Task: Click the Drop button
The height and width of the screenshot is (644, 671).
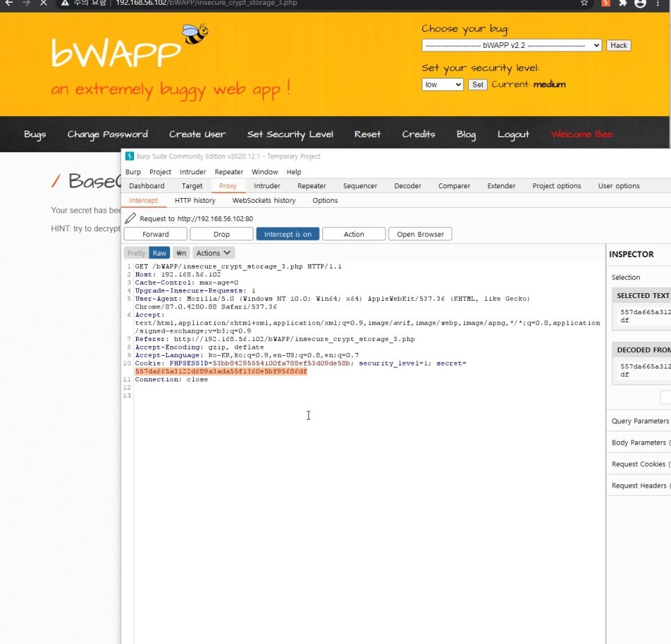Action: (x=222, y=234)
